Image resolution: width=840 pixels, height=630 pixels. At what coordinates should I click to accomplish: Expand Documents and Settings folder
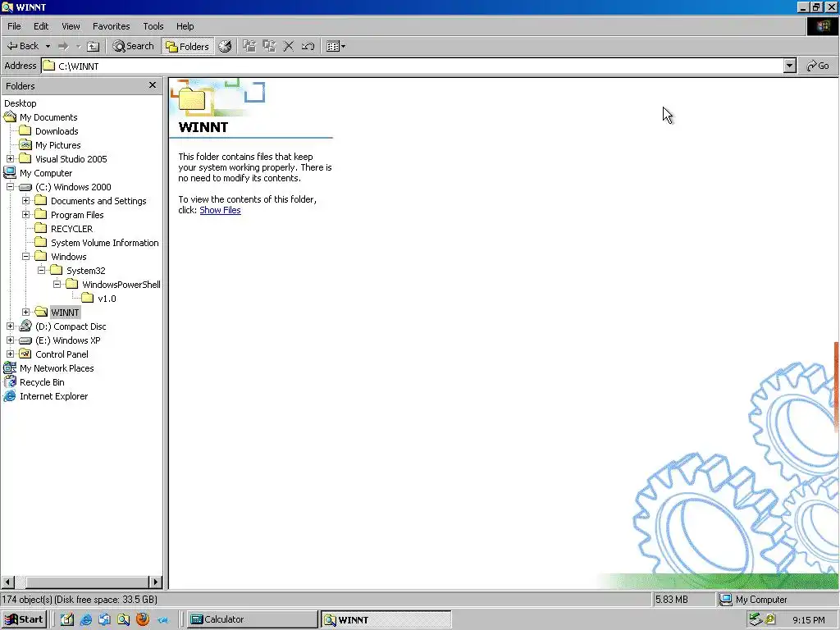pyautogui.click(x=25, y=200)
